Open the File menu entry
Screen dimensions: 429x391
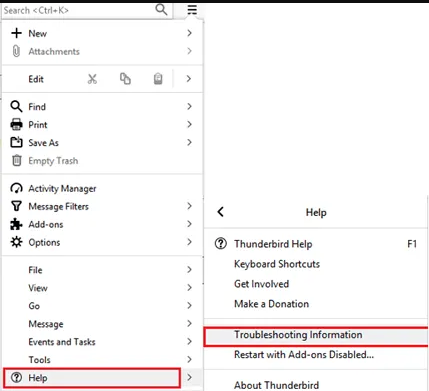(x=102, y=270)
